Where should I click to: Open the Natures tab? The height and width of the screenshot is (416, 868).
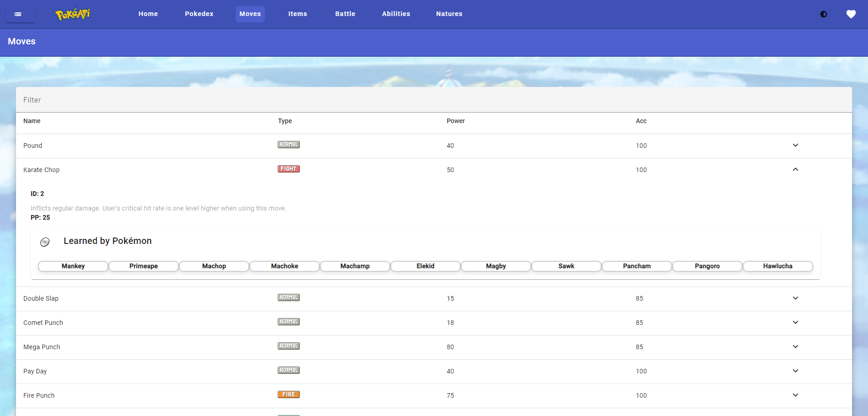tap(449, 14)
